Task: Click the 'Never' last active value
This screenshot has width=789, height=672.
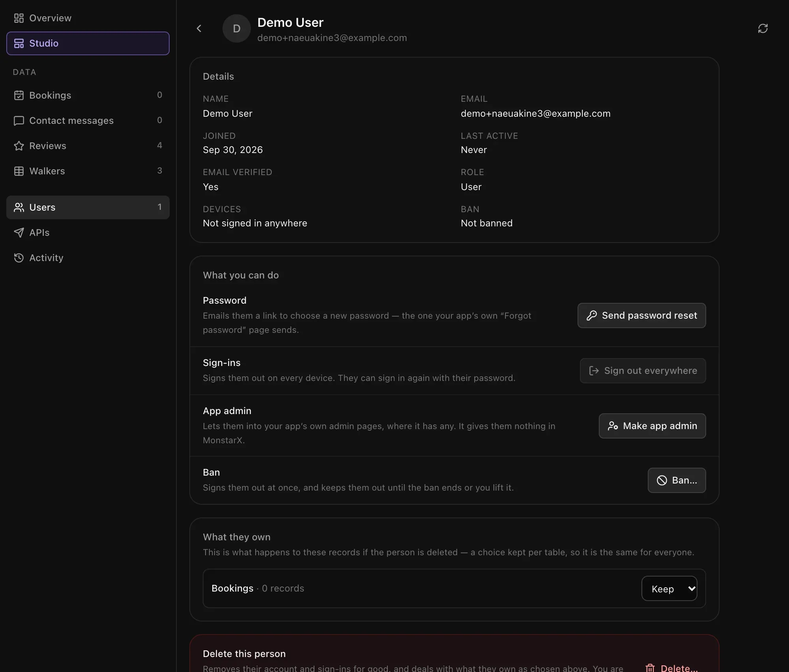Action: pyautogui.click(x=474, y=150)
